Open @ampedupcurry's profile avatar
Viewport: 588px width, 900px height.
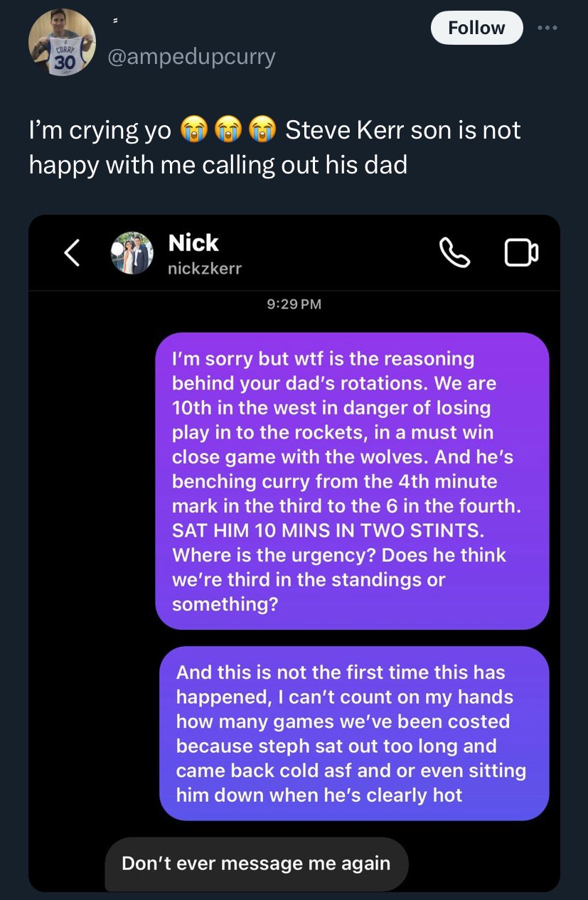[x=63, y=42]
